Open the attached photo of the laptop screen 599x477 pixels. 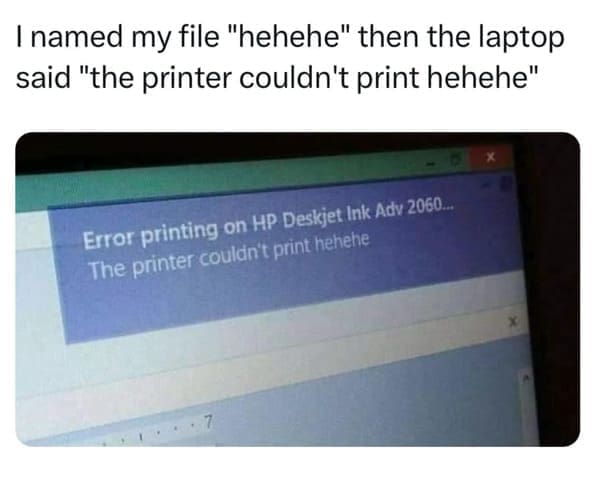click(x=298, y=289)
